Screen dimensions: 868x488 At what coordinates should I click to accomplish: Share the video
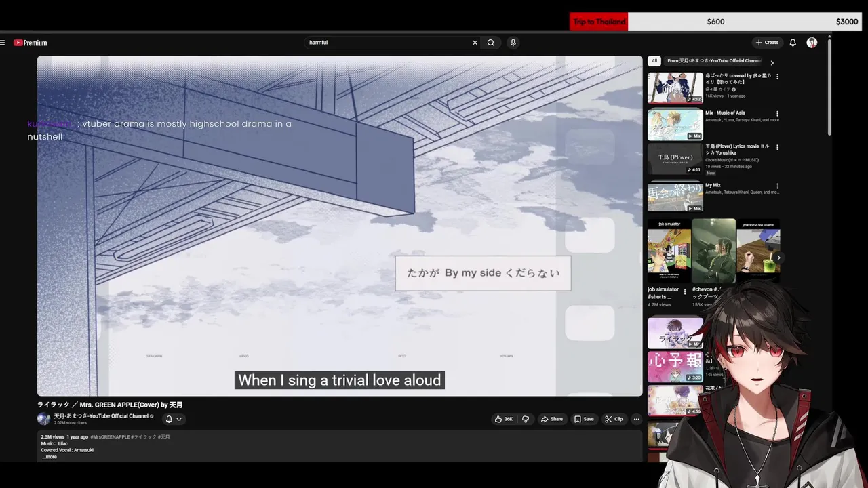tap(551, 419)
